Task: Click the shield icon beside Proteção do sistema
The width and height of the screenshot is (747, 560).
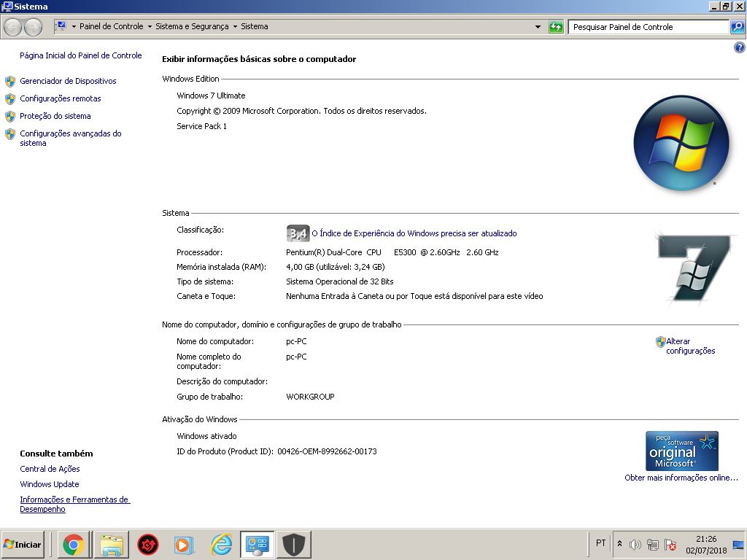Action: [10, 117]
